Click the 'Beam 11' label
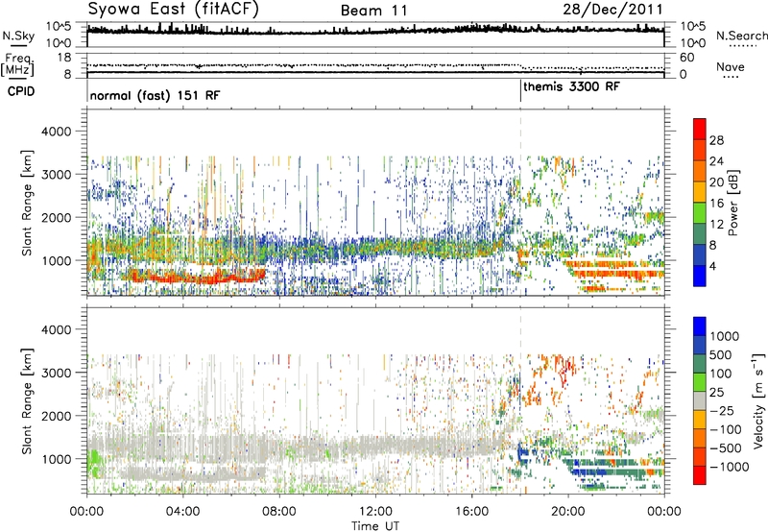 pos(374,11)
